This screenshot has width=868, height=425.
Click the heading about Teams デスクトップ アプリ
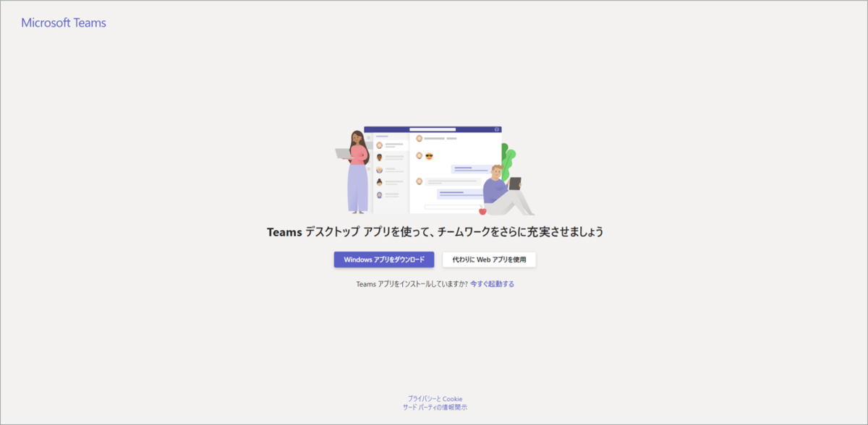435,232
